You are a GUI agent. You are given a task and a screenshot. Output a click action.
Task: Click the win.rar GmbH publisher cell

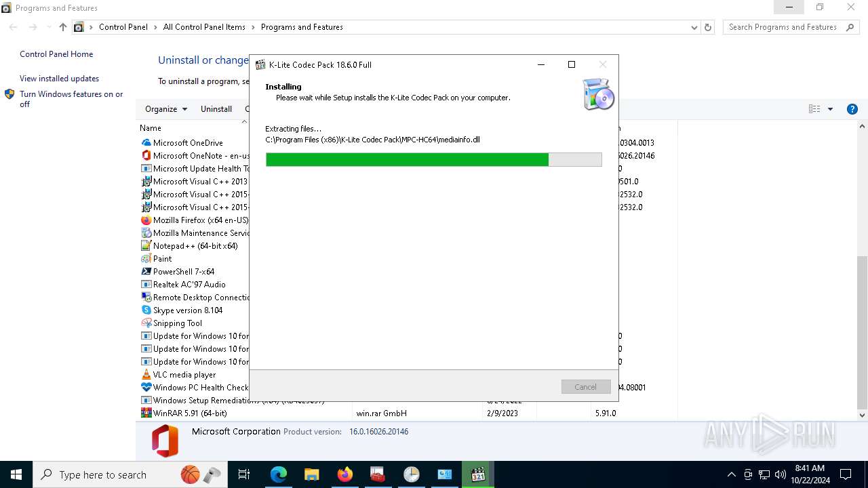pos(381,413)
